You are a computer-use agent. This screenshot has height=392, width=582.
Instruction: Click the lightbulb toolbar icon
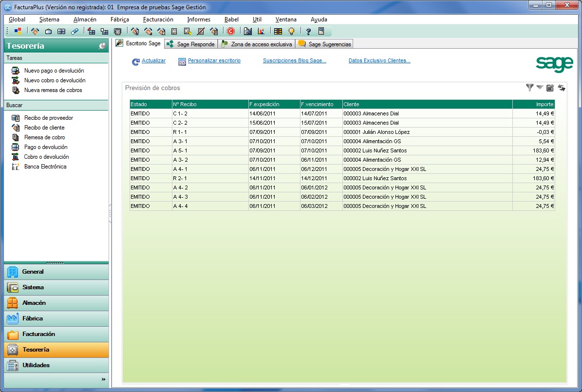point(291,31)
